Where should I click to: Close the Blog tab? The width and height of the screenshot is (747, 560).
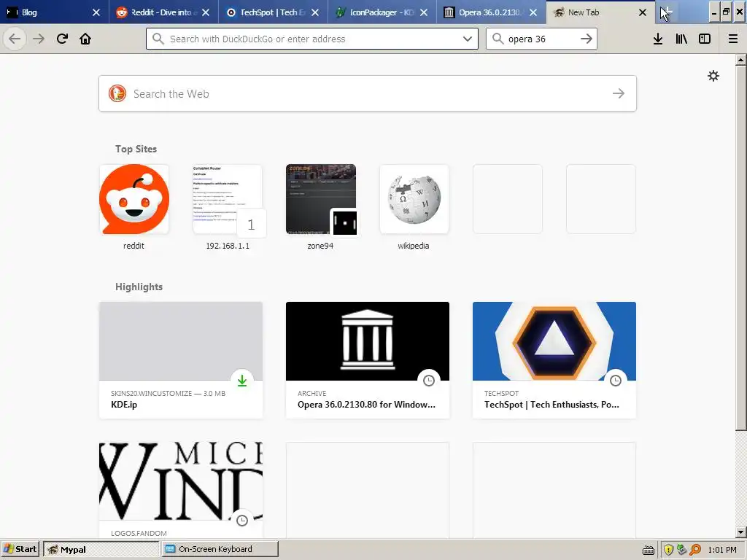coord(96,12)
